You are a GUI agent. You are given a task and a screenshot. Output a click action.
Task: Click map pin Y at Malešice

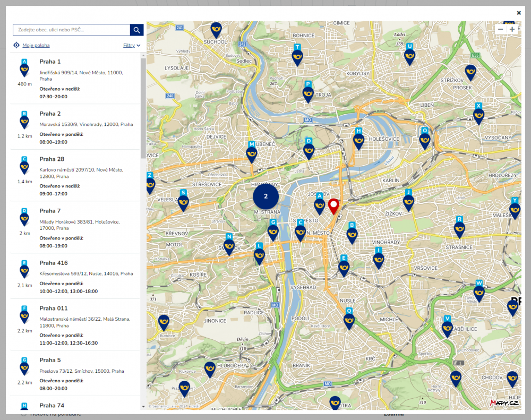[515, 208]
